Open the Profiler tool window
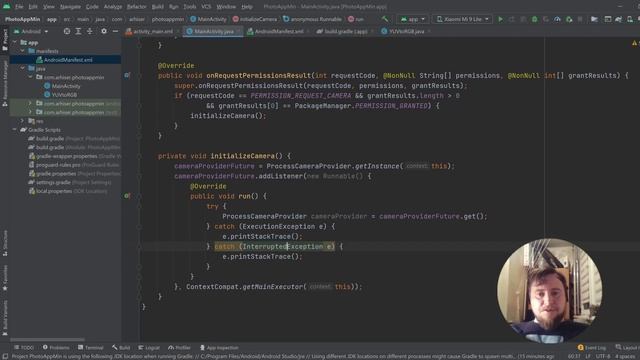The width and height of the screenshot is (640, 360). [179, 348]
